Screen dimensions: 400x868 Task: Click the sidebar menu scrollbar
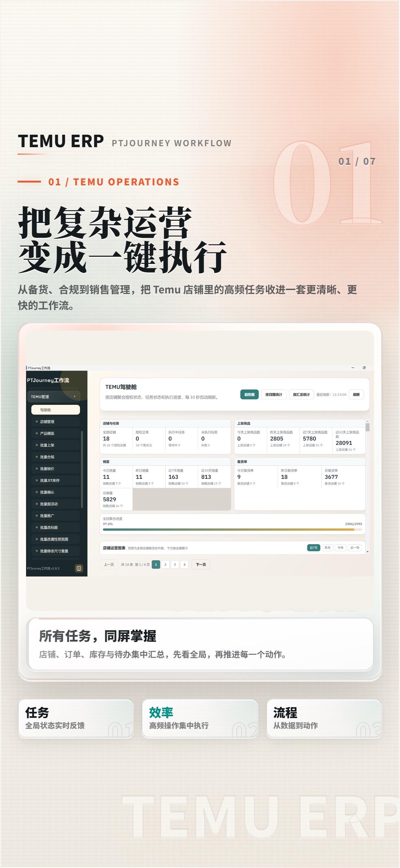(x=82, y=469)
